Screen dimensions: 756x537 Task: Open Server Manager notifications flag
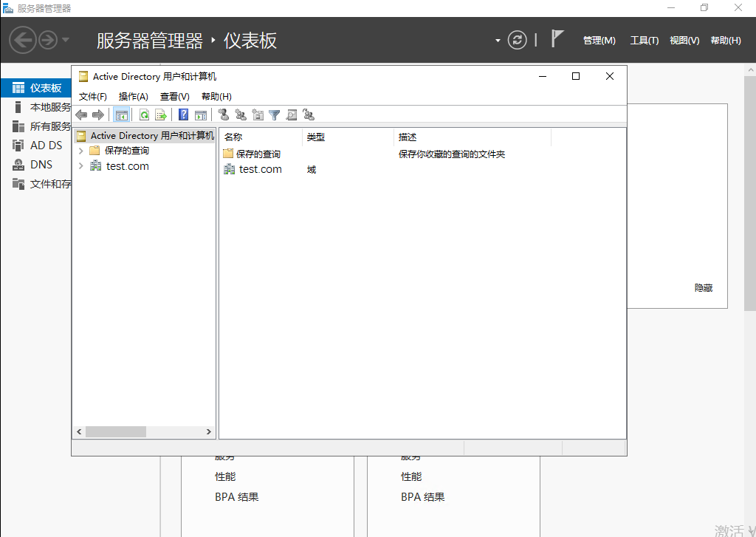point(557,38)
